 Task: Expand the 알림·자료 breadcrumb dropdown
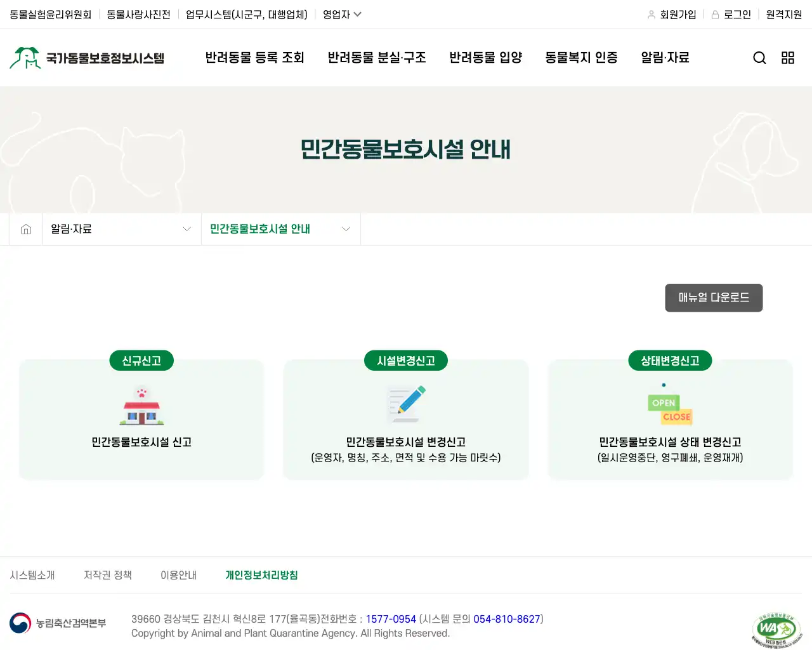coord(122,229)
